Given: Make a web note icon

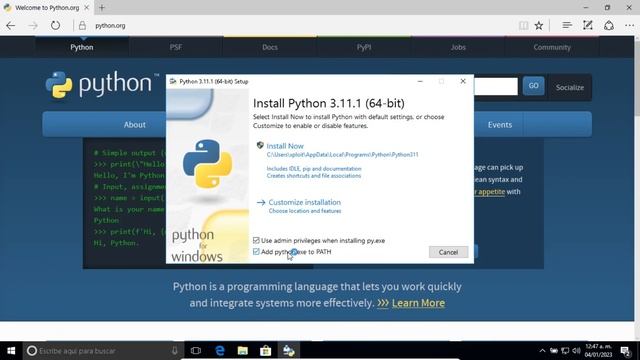Looking at the screenshot, I should click(587, 25).
